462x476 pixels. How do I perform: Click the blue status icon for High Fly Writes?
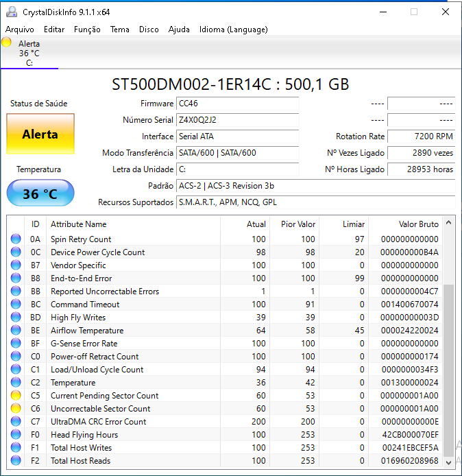(16, 318)
